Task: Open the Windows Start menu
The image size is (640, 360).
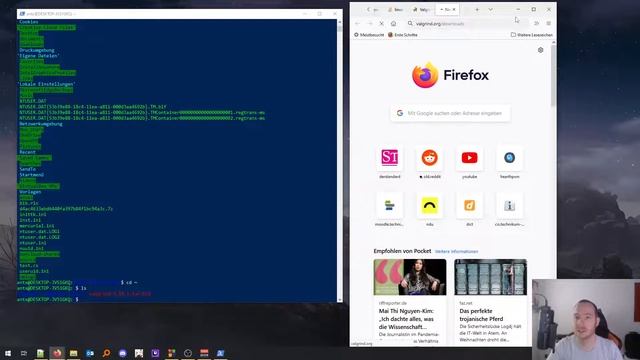Action: click(x=7, y=353)
